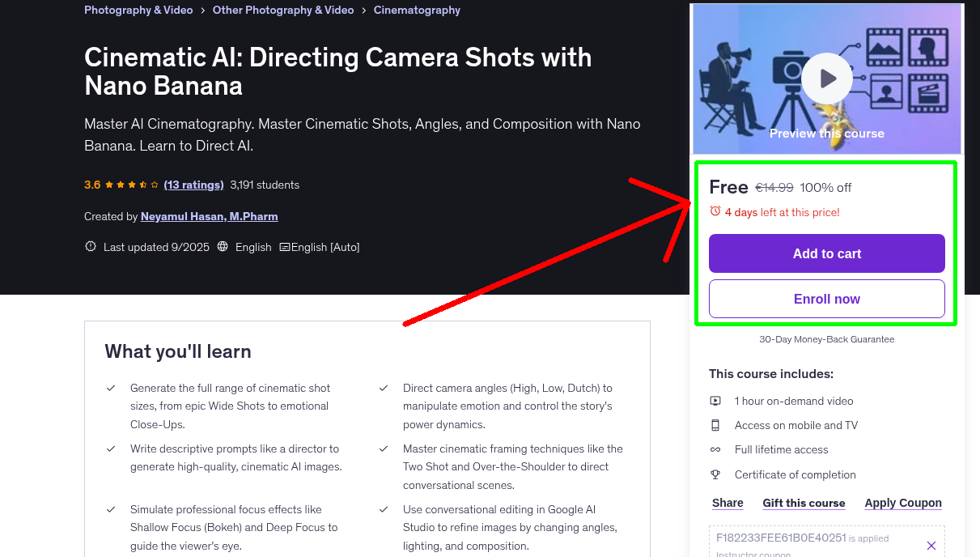Image resolution: width=980 pixels, height=557 pixels.
Task: Click the Enroll now button
Action: (826, 299)
